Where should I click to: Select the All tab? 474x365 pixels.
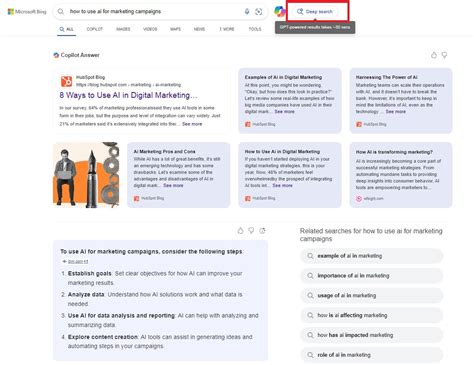(66, 29)
